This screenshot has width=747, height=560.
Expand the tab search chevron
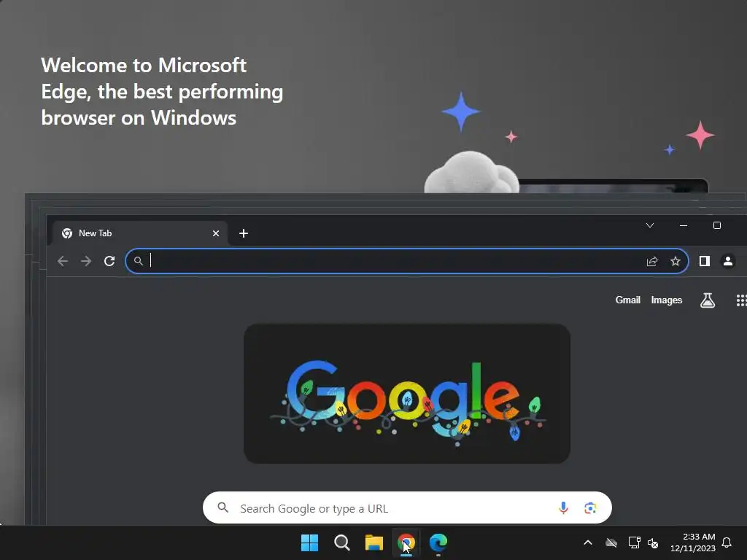(x=650, y=225)
